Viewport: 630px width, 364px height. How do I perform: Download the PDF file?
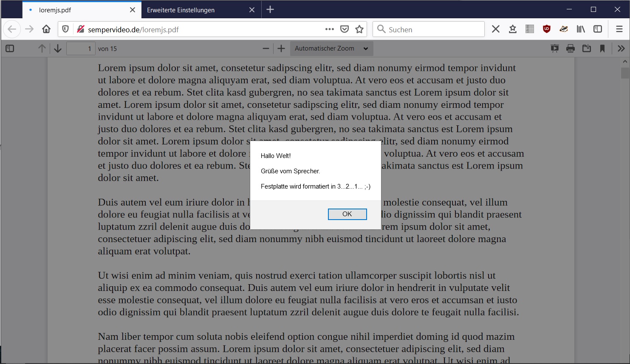(x=587, y=48)
